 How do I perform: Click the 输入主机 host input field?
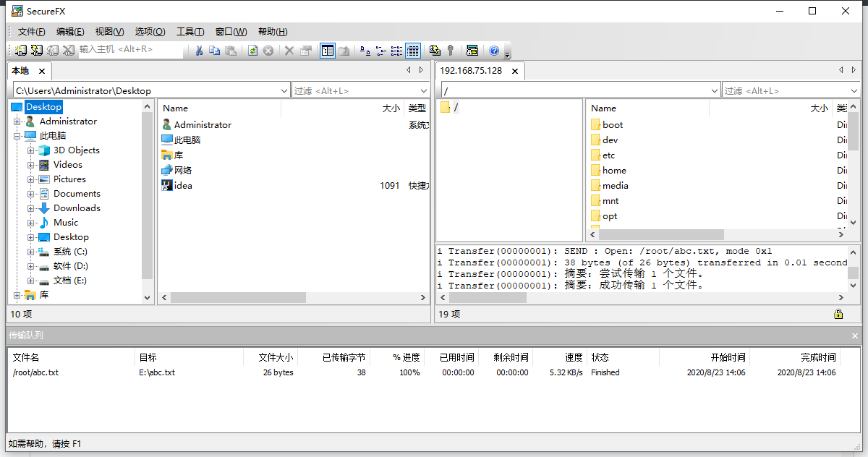[130, 50]
